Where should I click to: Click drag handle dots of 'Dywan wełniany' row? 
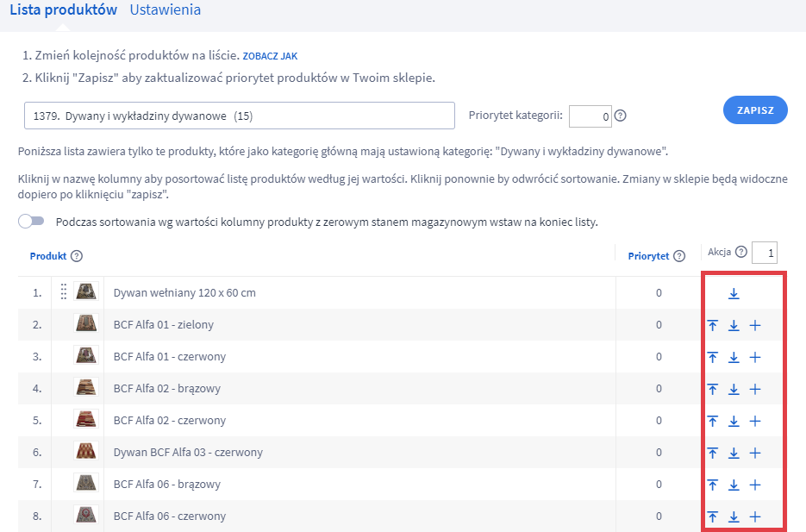click(64, 291)
